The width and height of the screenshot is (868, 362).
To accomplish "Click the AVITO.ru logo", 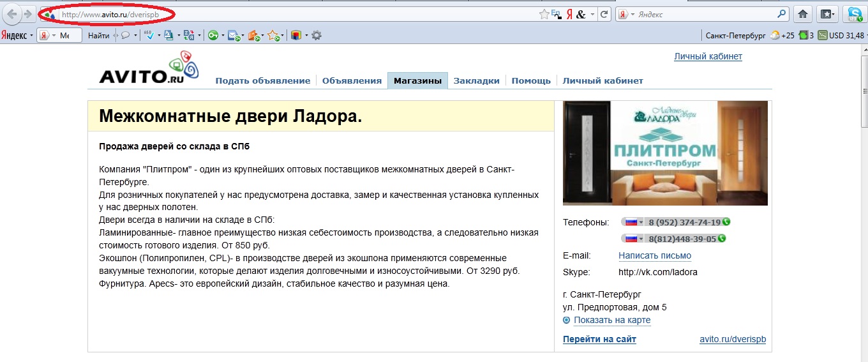I will 149,68.
